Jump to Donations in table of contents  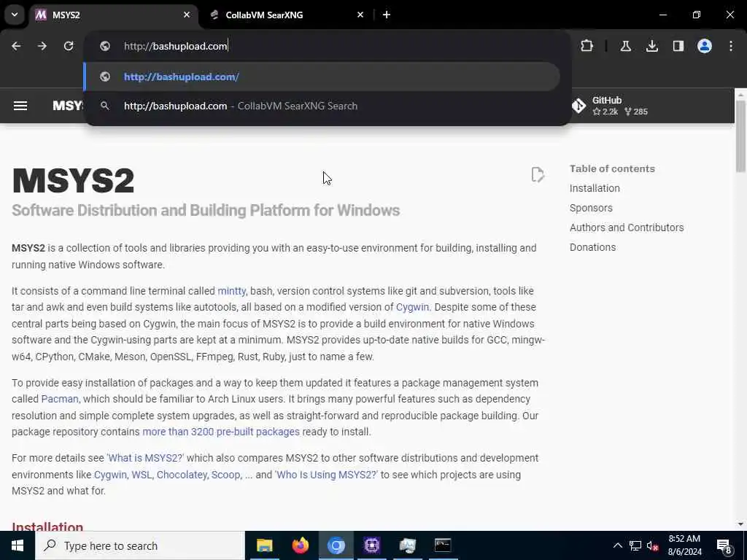coord(592,247)
